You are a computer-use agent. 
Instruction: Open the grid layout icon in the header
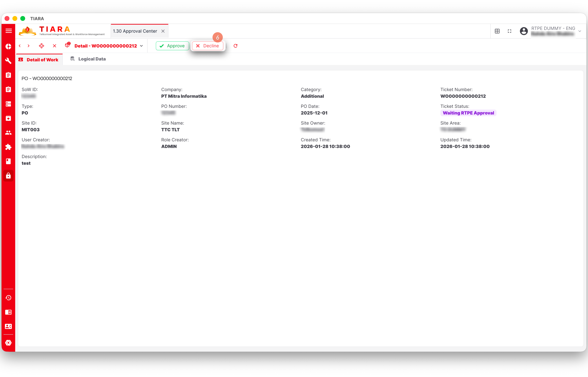tap(497, 31)
